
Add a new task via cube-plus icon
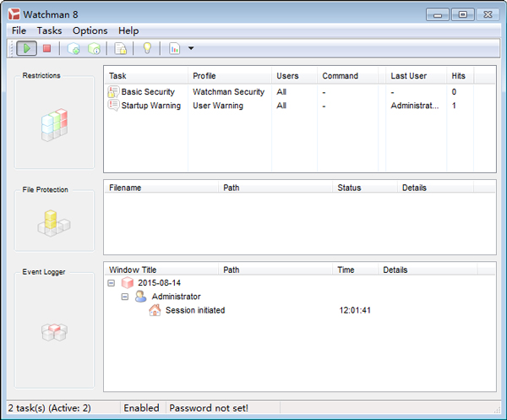(74, 48)
